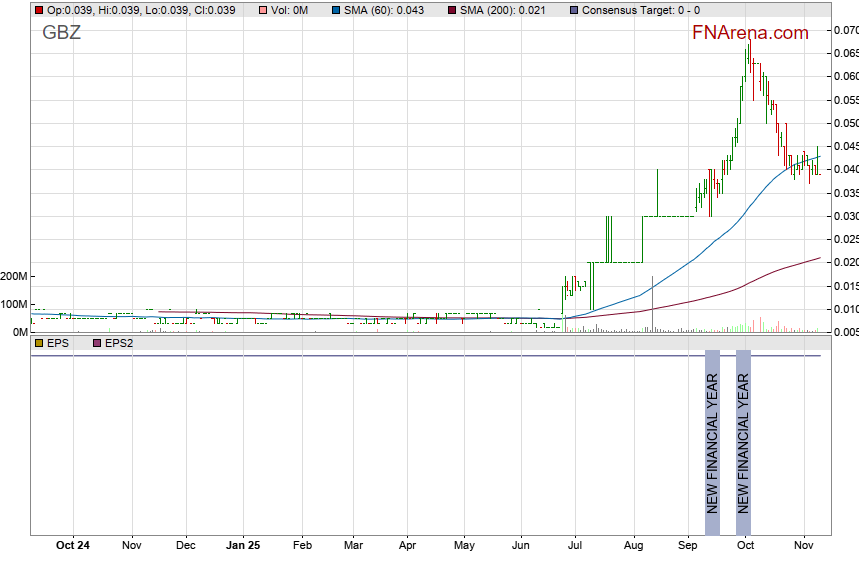The image size is (859, 566).
Task: Click the purple Consensus Target legend swatch
Action: pos(572,10)
